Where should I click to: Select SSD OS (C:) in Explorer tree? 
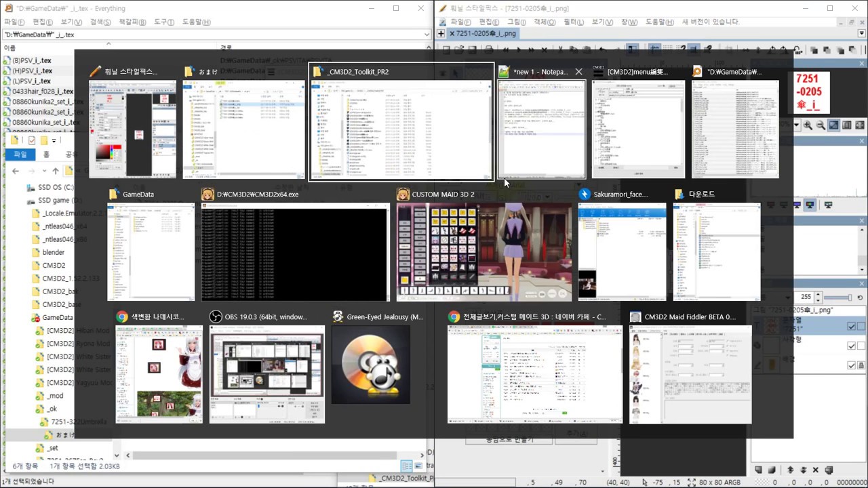click(50, 187)
